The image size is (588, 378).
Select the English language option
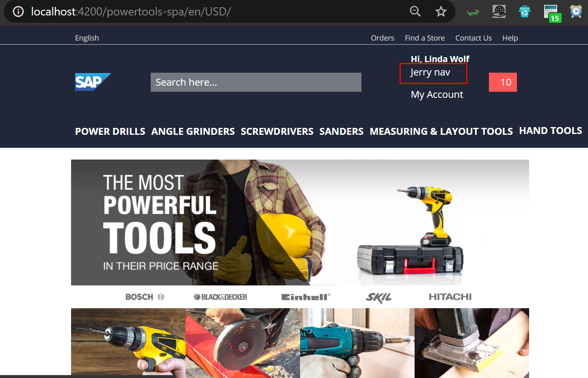click(87, 38)
